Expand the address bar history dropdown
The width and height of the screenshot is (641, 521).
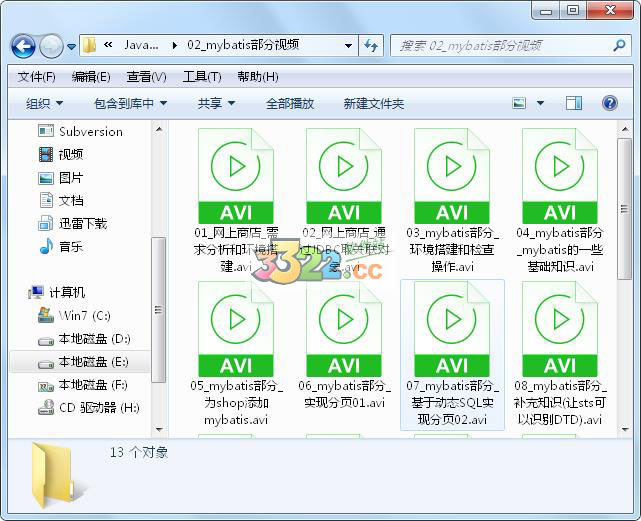348,45
